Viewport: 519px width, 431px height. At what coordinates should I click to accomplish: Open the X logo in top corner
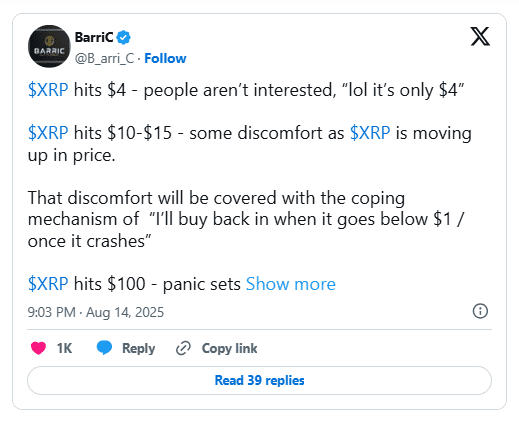[480, 36]
